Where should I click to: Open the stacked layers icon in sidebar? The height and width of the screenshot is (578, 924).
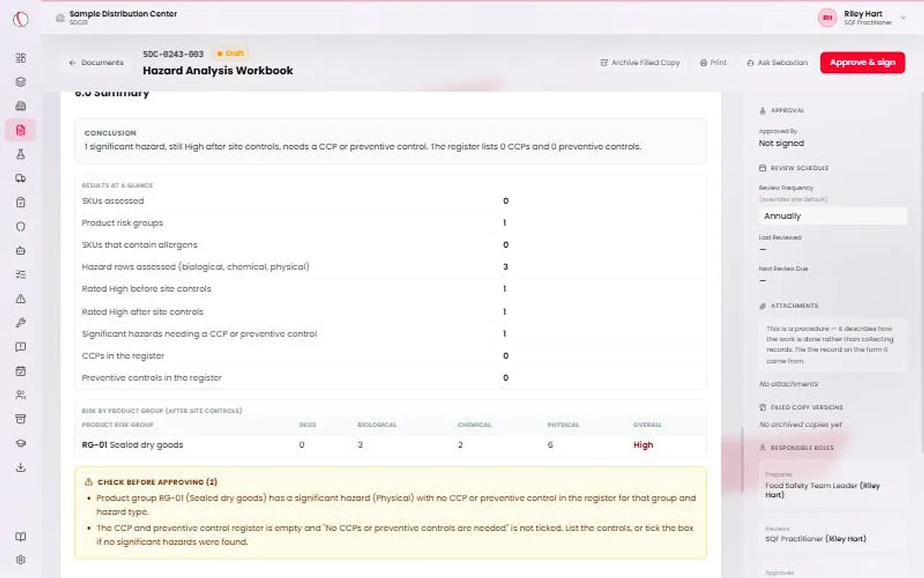[x=21, y=82]
